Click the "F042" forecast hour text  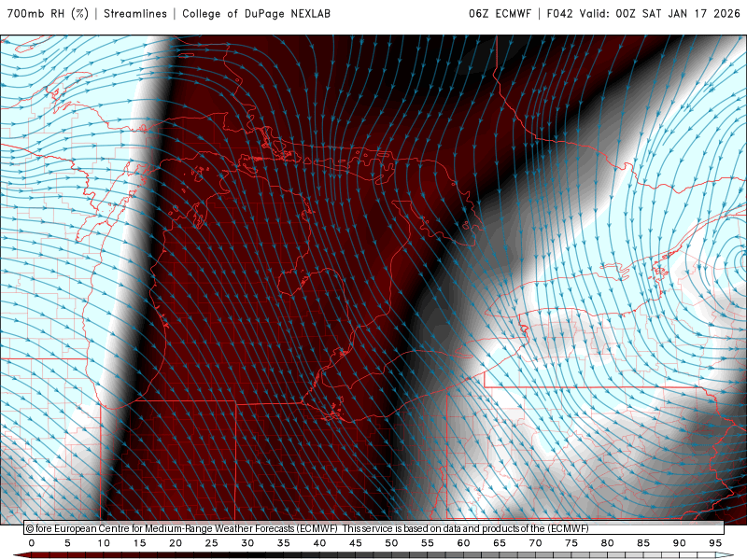pos(559,14)
